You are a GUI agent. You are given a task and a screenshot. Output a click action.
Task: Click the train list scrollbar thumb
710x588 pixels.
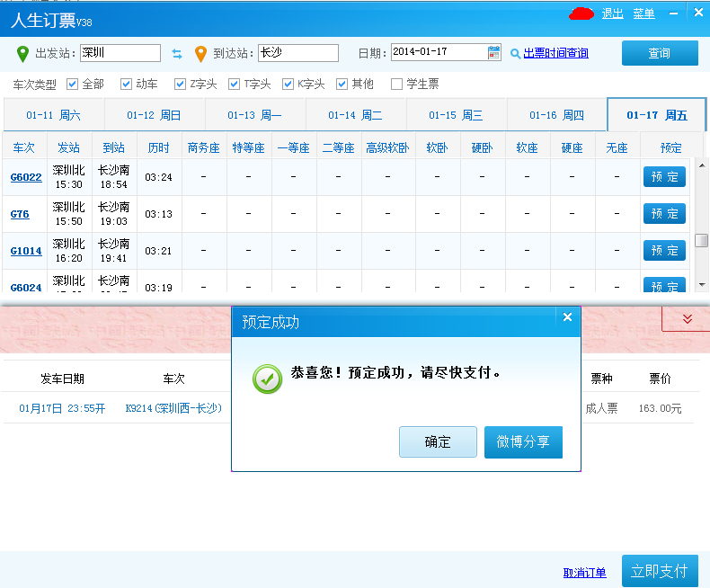pos(701,240)
